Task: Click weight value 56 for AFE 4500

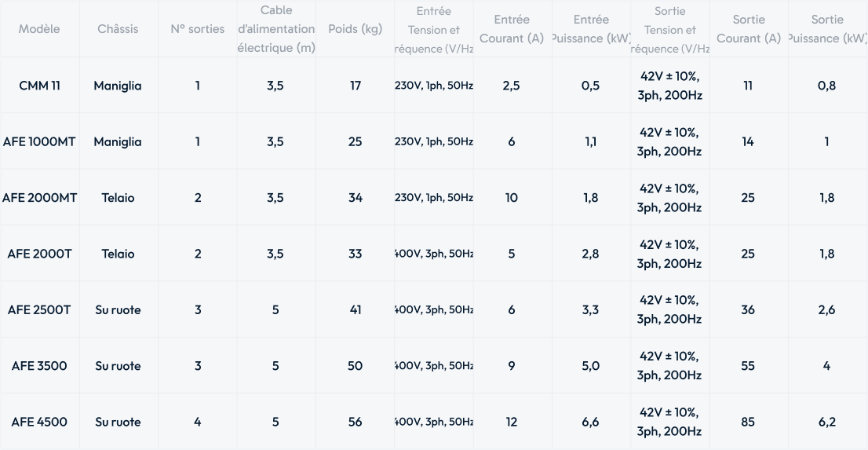Action: [356, 422]
